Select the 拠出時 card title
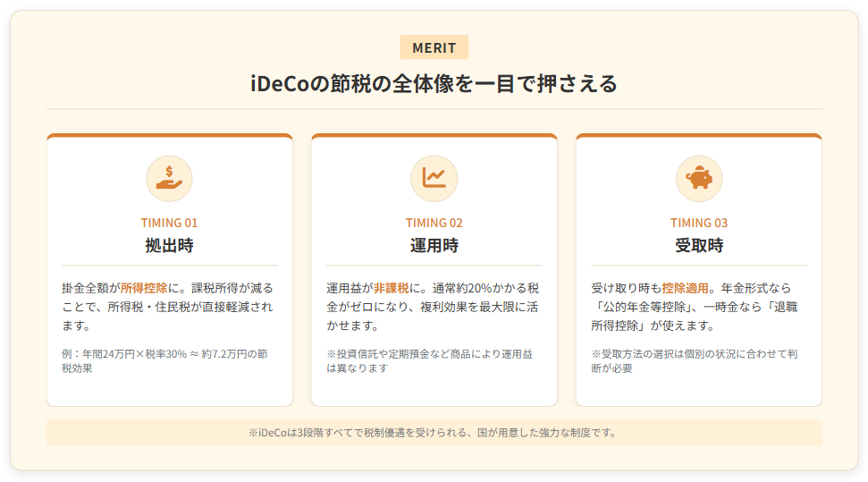This screenshot has height=482, width=868. coord(169,245)
